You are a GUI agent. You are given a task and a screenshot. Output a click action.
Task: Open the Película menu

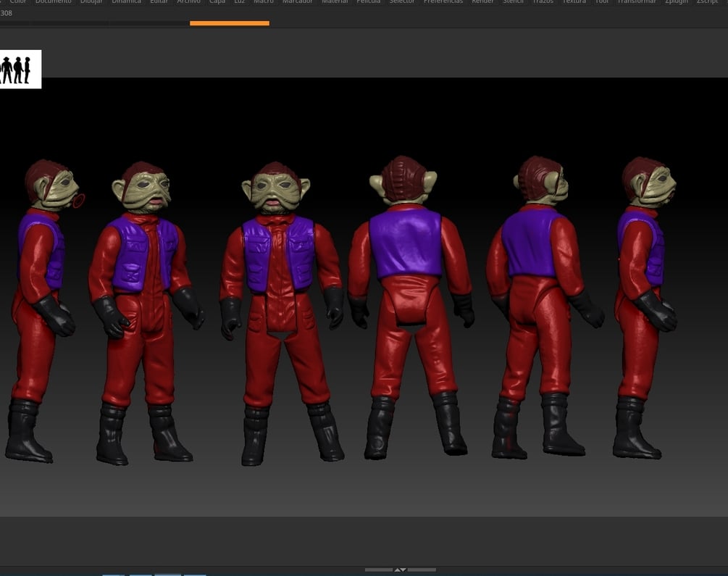[368, 2]
